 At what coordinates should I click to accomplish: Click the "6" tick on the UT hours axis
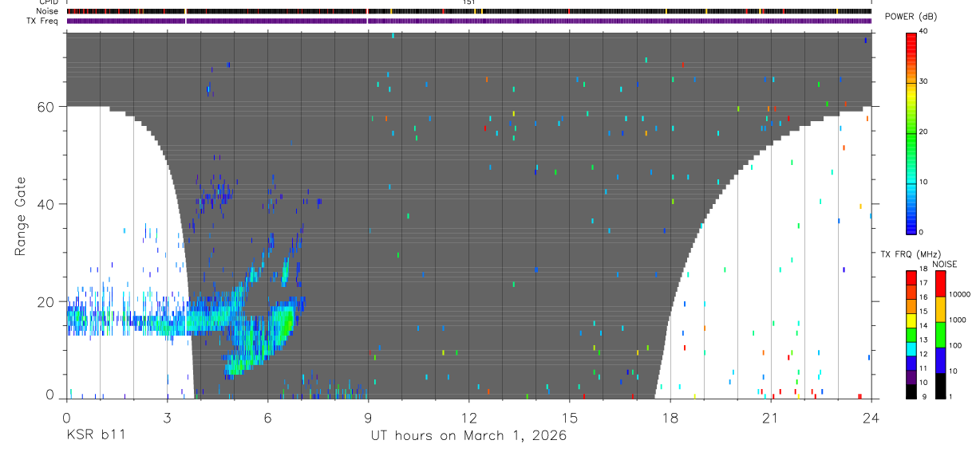268,417
